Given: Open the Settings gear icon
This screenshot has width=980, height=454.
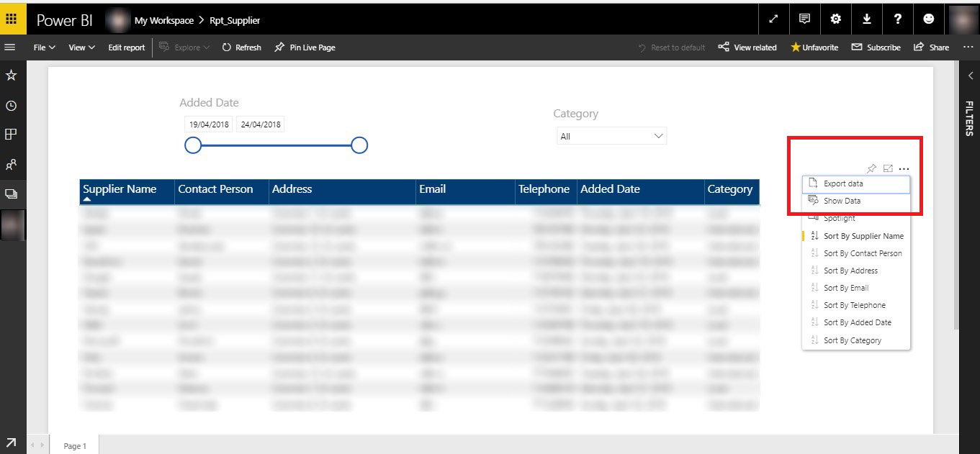Looking at the screenshot, I should pyautogui.click(x=835, y=19).
